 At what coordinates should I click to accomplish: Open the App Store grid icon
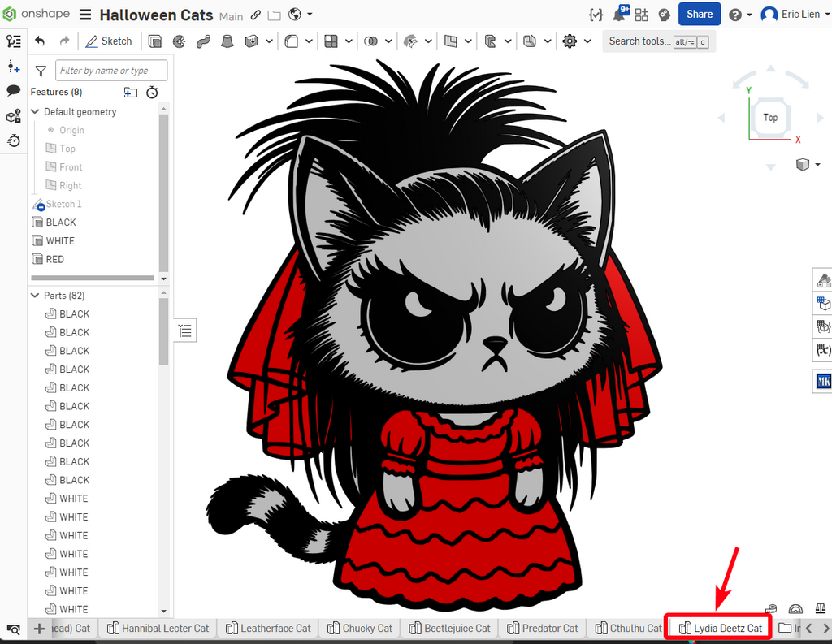[x=642, y=15]
